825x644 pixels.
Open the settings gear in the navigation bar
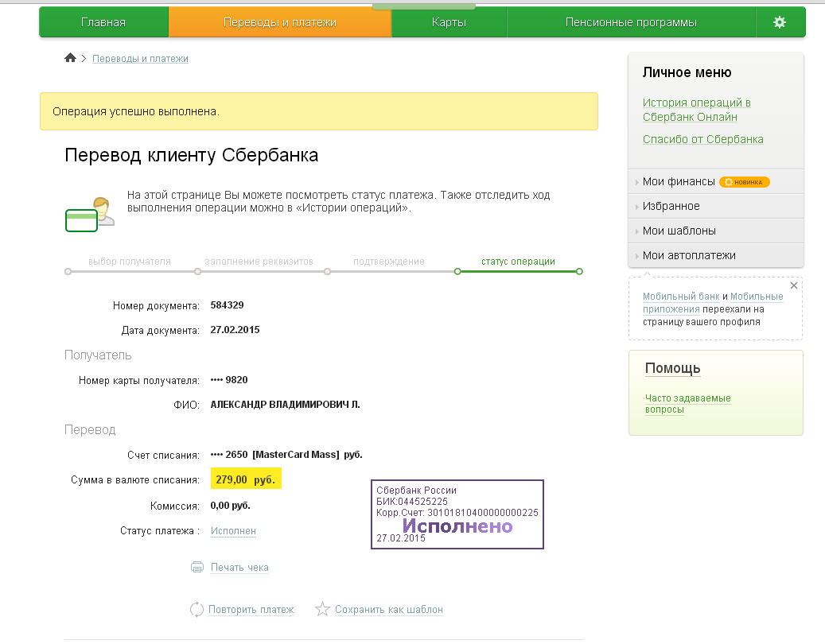(x=780, y=21)
